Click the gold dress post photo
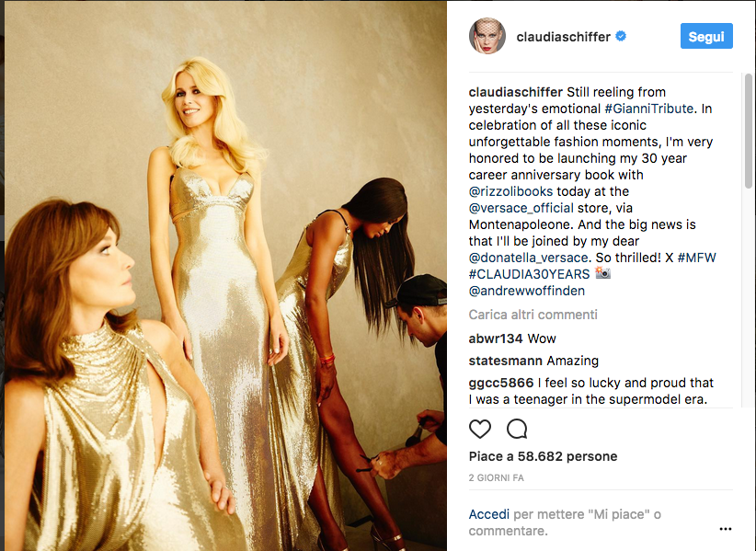 [x=225, y=276]
